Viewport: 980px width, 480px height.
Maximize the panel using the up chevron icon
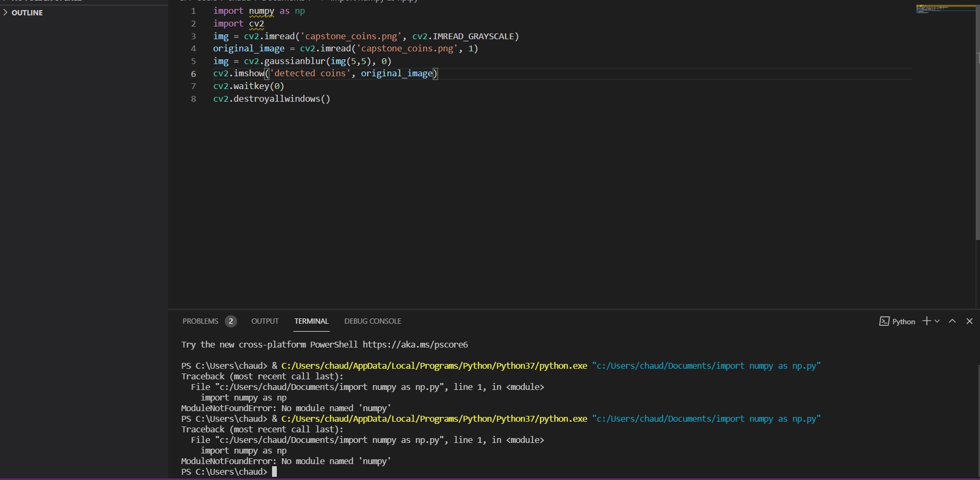(952, 321)
